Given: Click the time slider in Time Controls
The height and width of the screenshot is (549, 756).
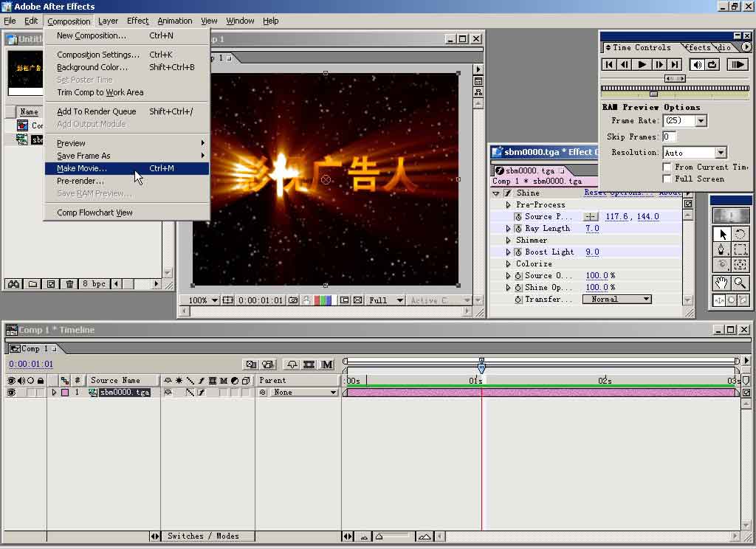Looking at the screenshot, I should pyautogui.click(x=653, y=94).
